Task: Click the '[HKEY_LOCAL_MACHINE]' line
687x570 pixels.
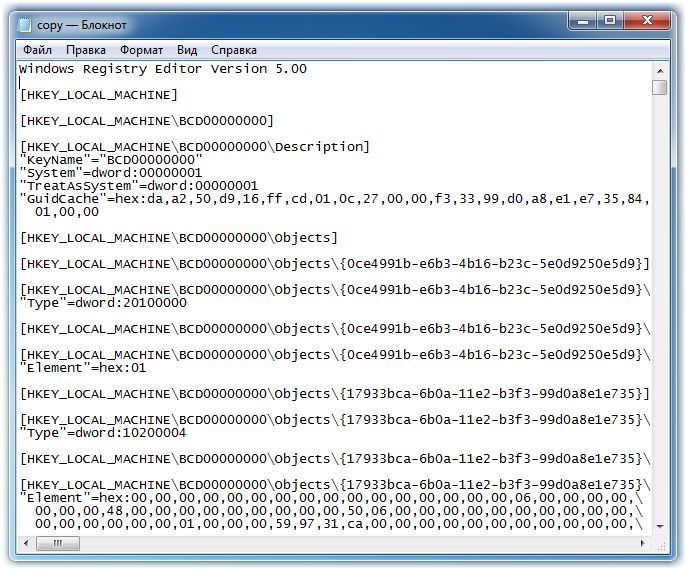Action: click(99, 95)
